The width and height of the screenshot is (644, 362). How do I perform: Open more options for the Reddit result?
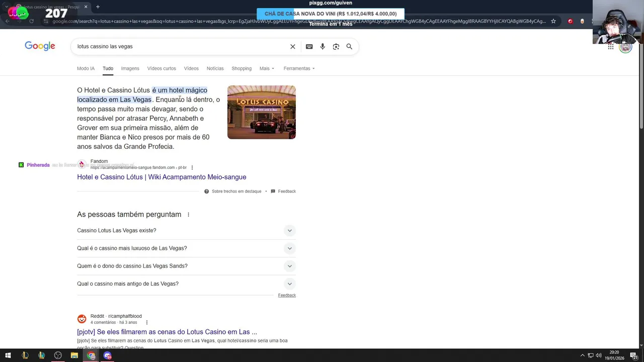point(147,322)
